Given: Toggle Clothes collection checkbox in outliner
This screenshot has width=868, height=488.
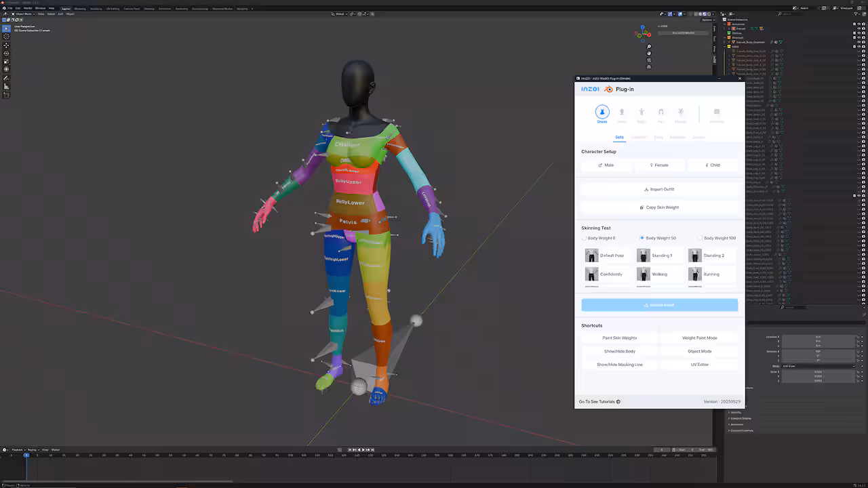Looking at the screenshot, I should 854,33.
